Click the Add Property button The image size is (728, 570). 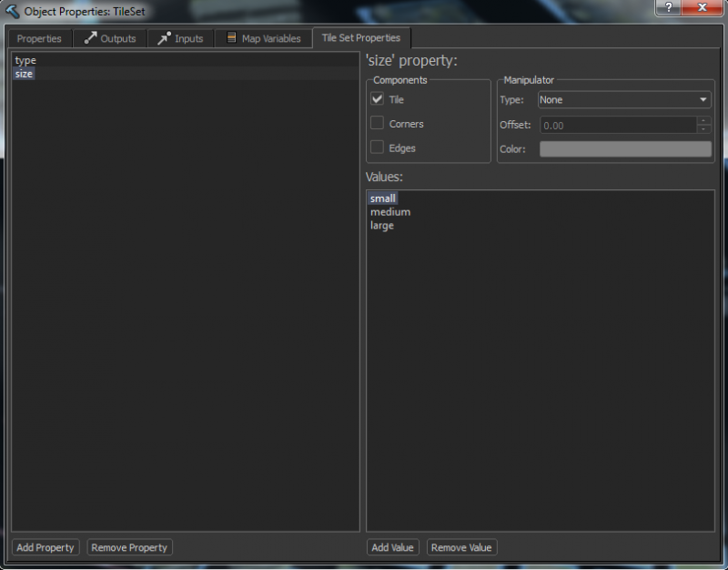(x=45, y=547)
